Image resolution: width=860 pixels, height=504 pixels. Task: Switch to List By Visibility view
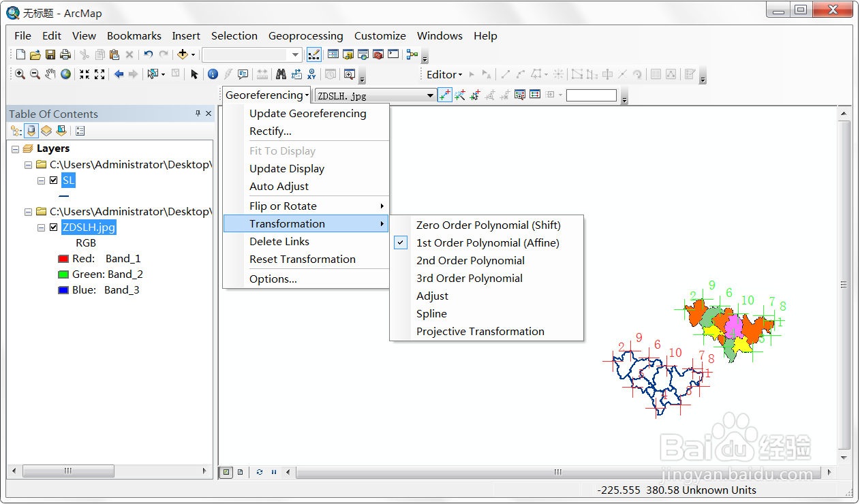coord(46,131)
